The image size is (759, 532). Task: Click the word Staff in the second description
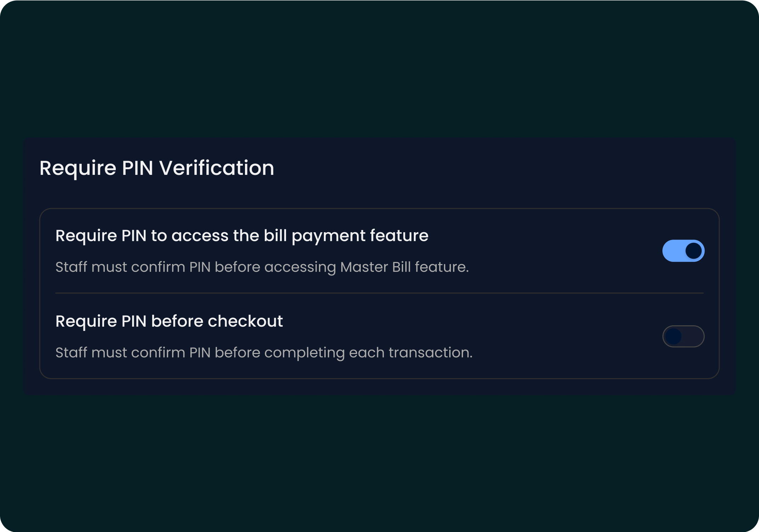[x=71, y=353]
